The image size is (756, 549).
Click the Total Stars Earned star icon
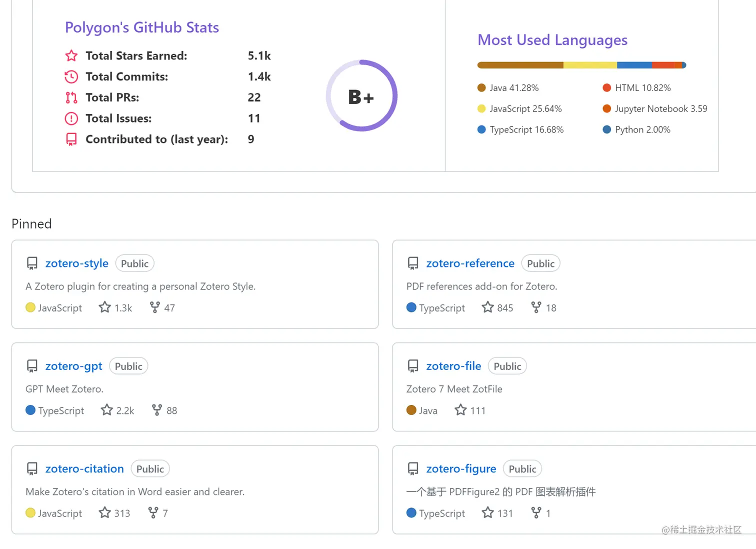click(x=71, y=55)
